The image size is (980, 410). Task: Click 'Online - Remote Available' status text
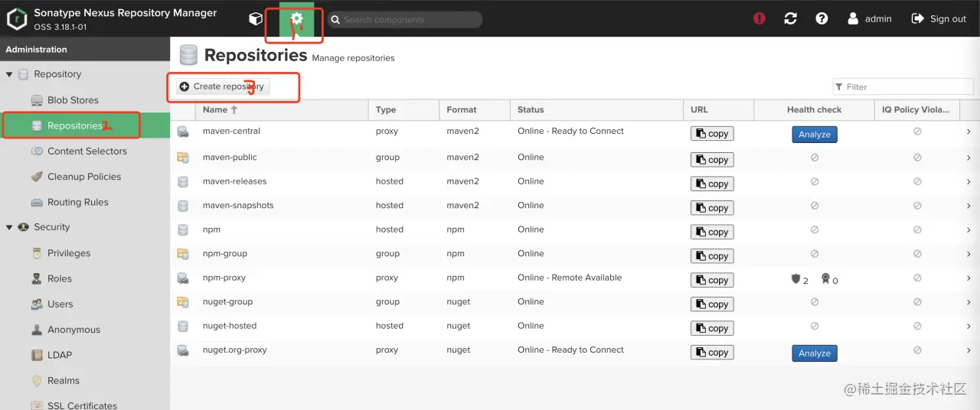570,278
